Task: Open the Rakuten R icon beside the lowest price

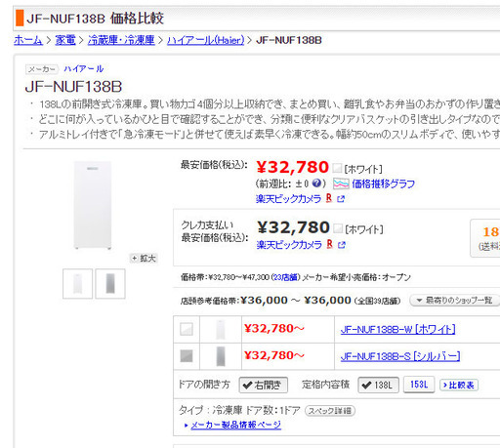Action: coord(329,198)
